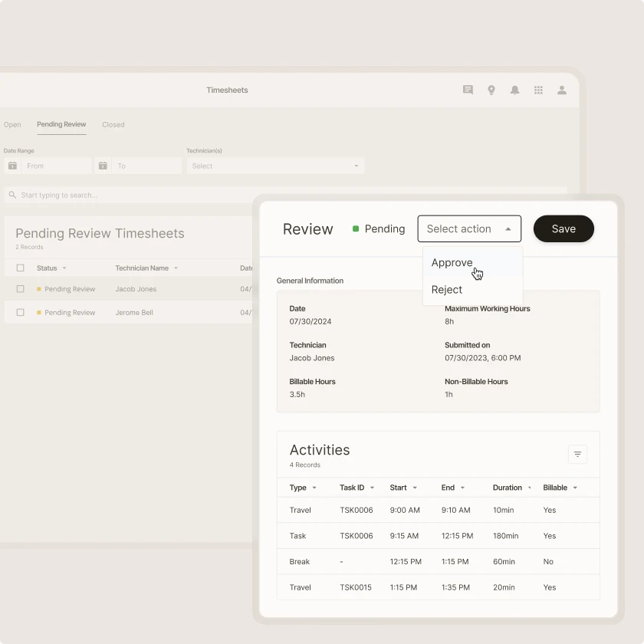Click the 1:35 PM end time cell
644x644 pixels.
[455, 587]
